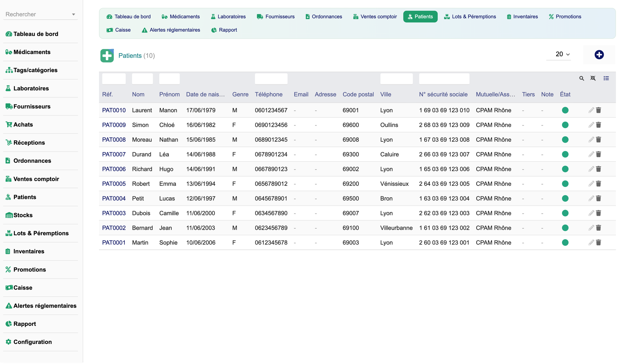The height and width of the screenshot is (364, 630).
Task: Open Ordonnances tab in top bar
Action: pos(323,17)
